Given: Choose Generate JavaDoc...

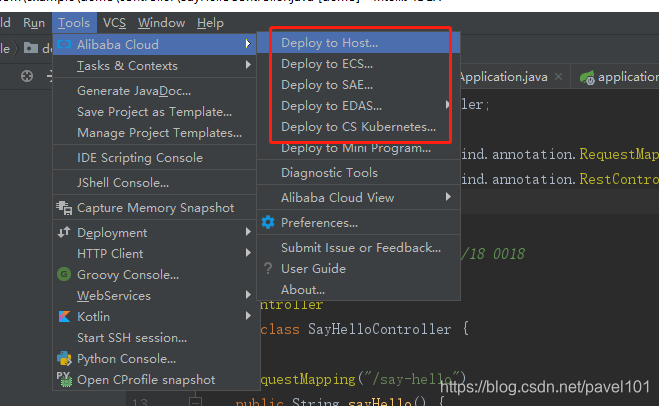Looking at the screenshot, I should point(155,91).
